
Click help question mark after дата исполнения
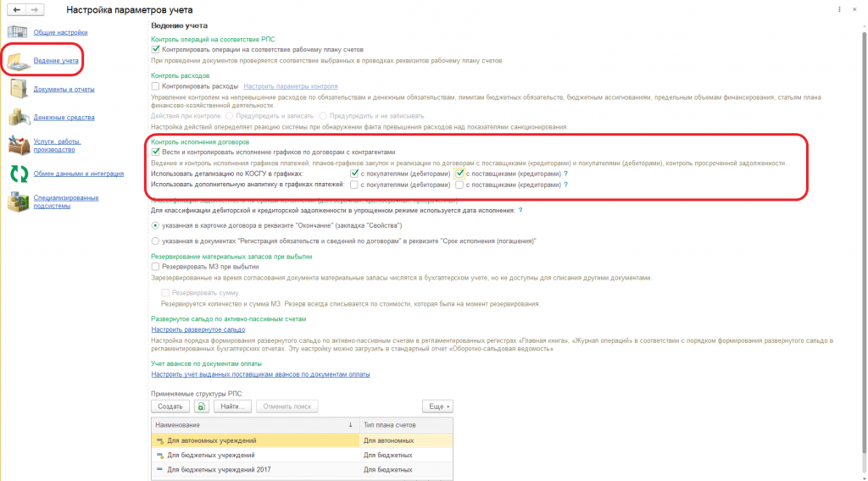coord(520,210)
